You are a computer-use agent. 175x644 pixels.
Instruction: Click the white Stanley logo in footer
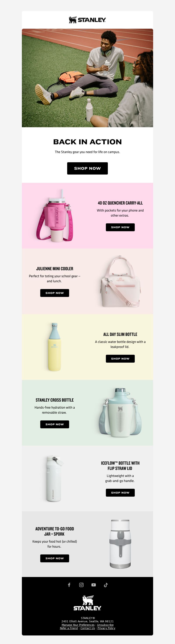(x=87, y=603)
